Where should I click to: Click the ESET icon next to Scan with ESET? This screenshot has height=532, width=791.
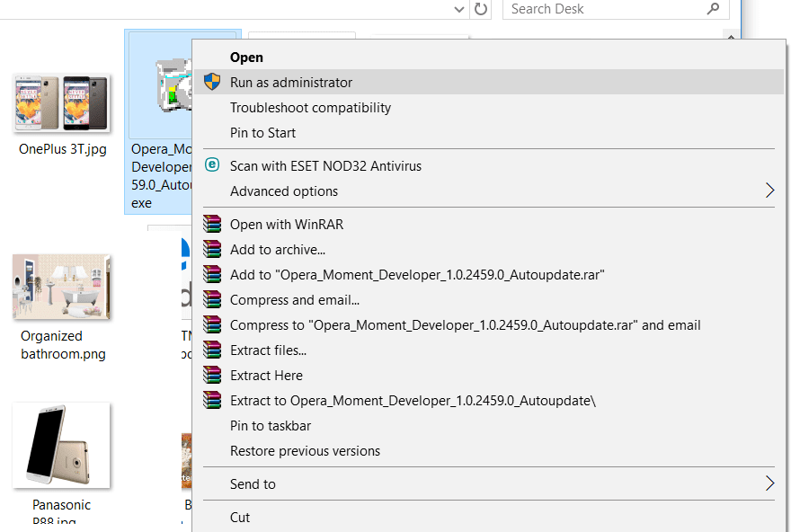(212, 164)
